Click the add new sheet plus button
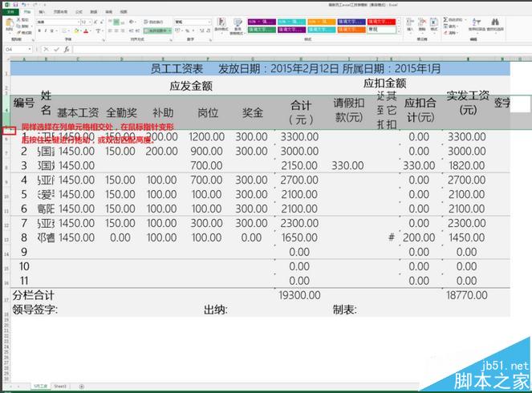The height and width of the screenshot is (393, 532). [x=81, y=387]
